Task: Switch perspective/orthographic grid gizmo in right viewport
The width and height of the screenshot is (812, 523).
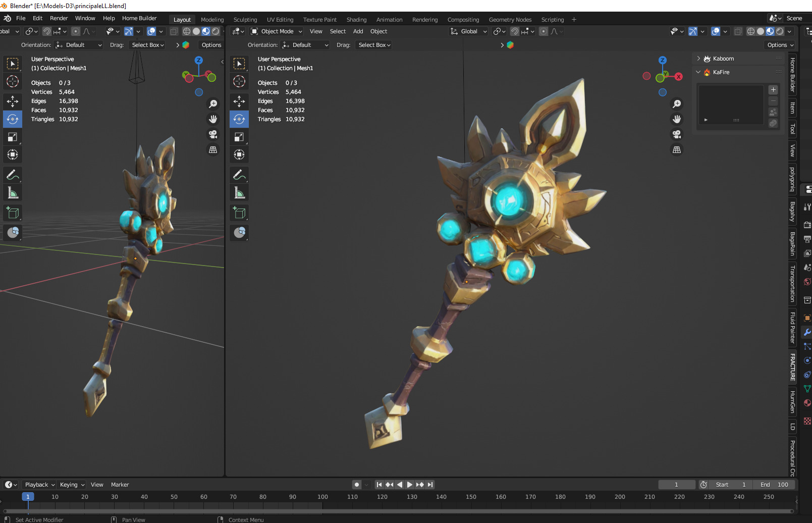Action: (x=677, y=149)
